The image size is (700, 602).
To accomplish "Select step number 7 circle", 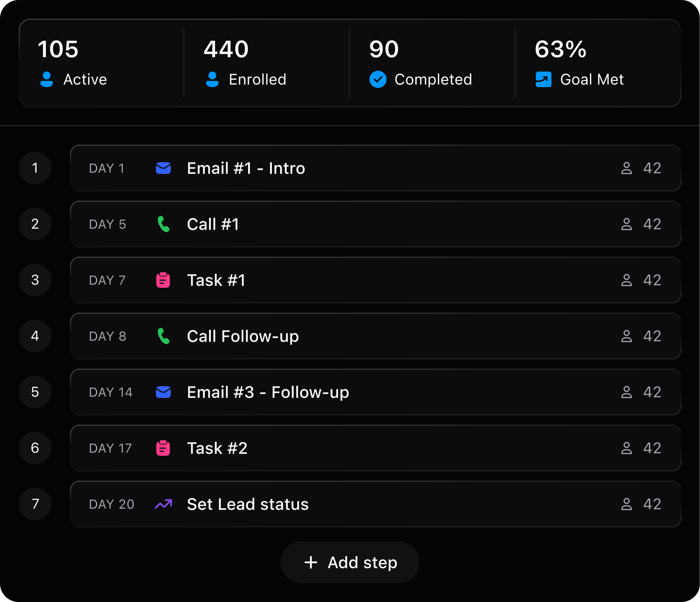I will 35,504.
